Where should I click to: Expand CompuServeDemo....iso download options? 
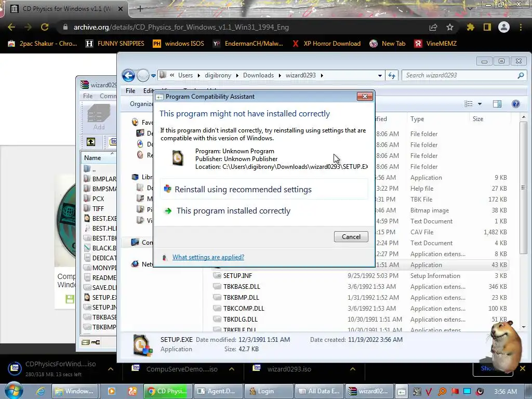(x=232, y=369)
